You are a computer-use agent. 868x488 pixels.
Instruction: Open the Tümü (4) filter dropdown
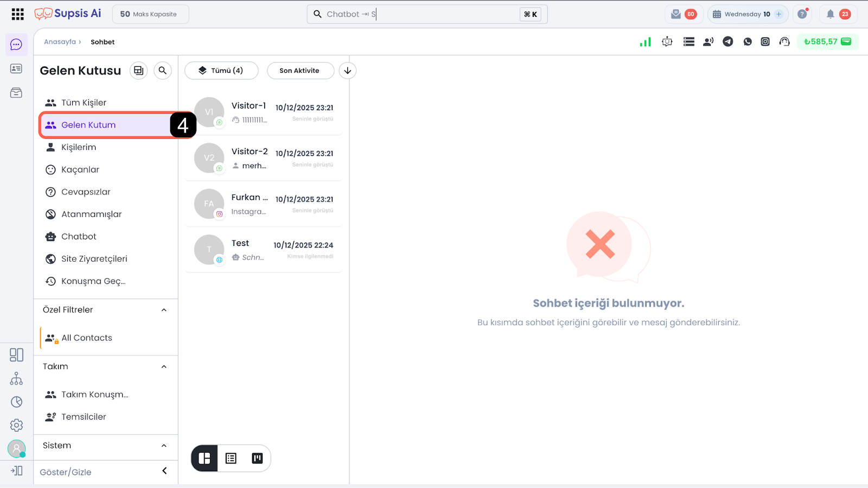click(x=221, y=71)
